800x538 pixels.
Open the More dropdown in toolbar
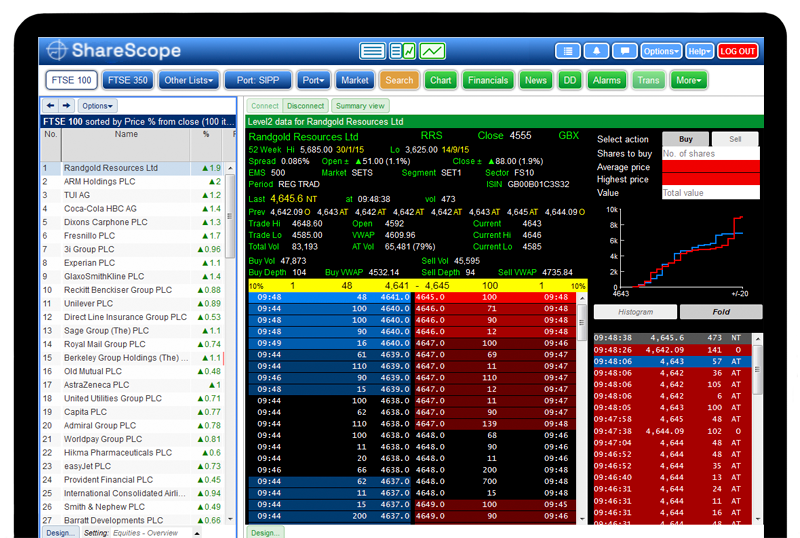[x=688, y=80]
